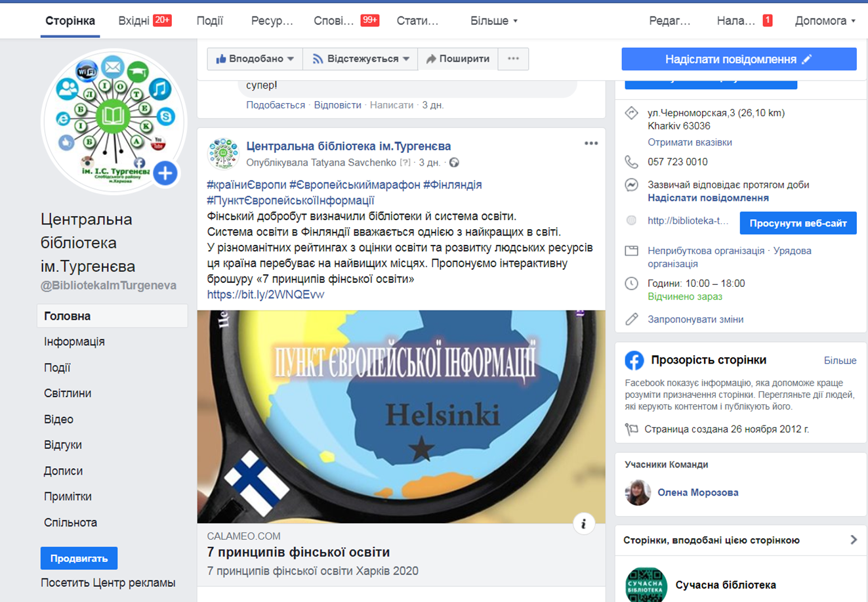
Task: Click the blue plus icon on profile picture
Action: pyautogui.click(x=165, y=173)
